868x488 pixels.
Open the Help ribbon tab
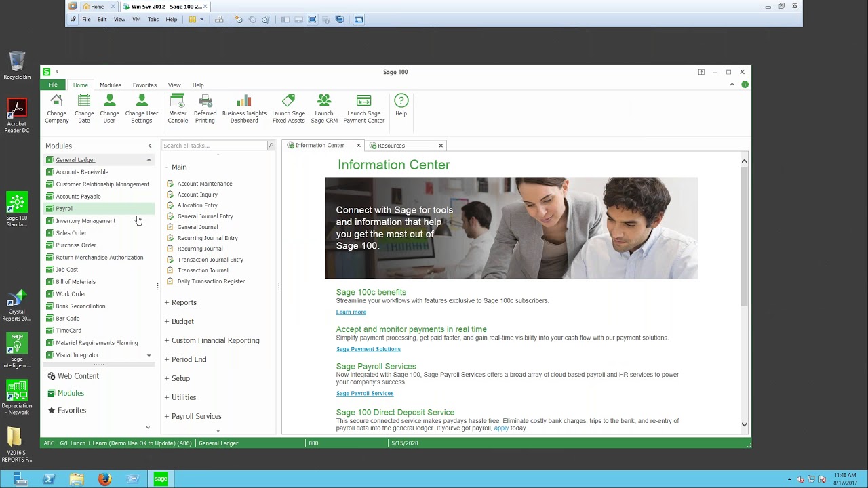point(198,85)
